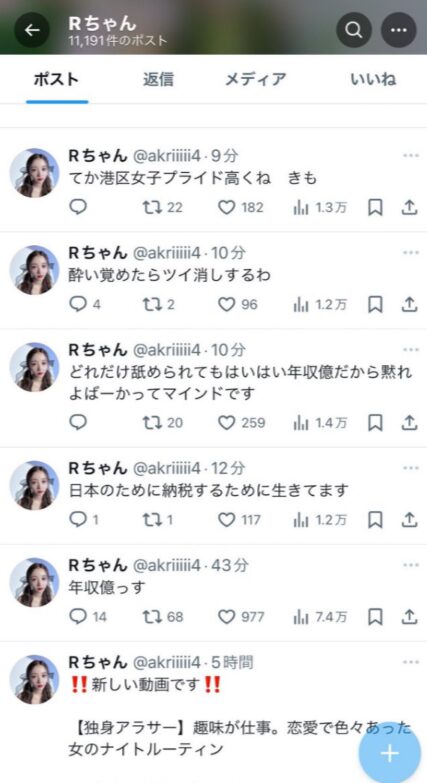Open more options on the 5時間 post
This screenshot has height=783, width=427.
[x=411, y=663]
